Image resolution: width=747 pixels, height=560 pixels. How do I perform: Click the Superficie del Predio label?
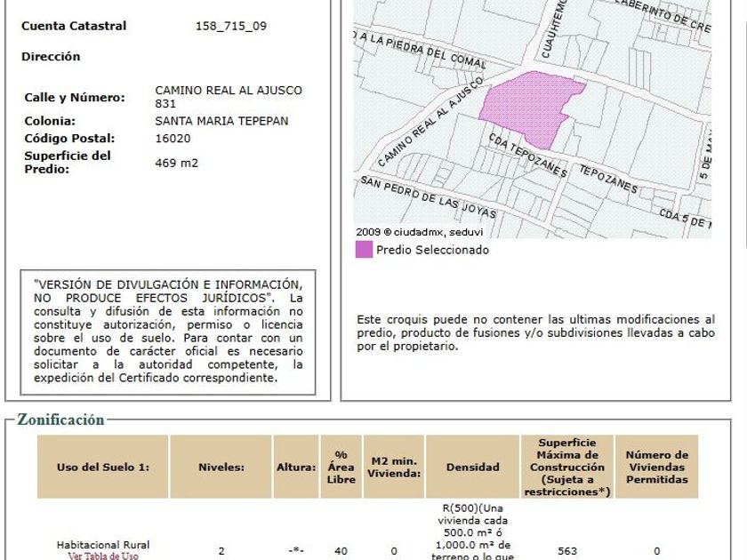coord(68,163)
